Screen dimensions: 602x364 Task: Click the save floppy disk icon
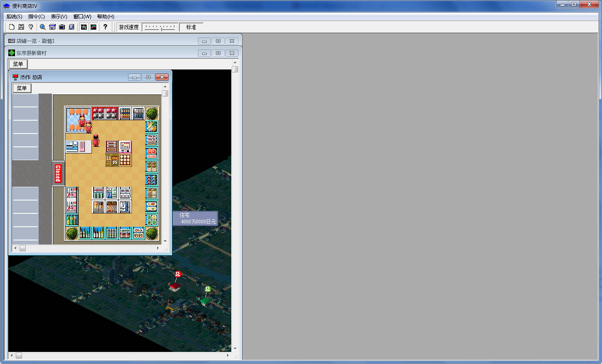(x=21, y=27)
